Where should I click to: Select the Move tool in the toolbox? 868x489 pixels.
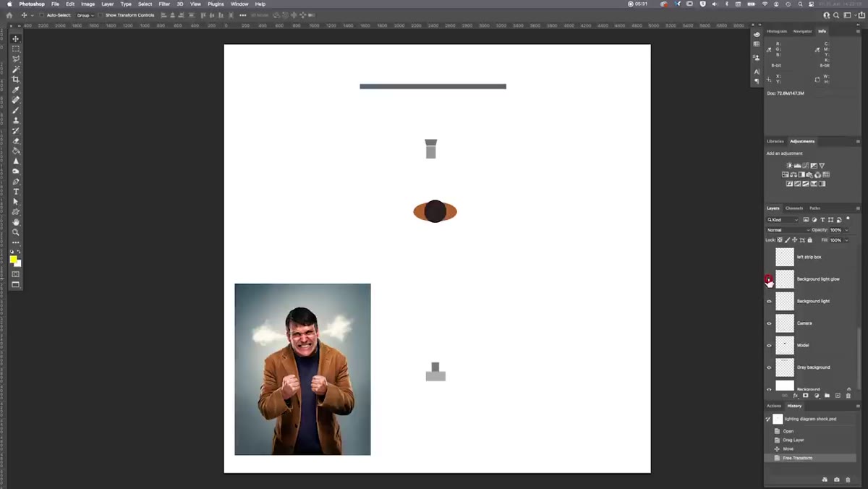16,38
